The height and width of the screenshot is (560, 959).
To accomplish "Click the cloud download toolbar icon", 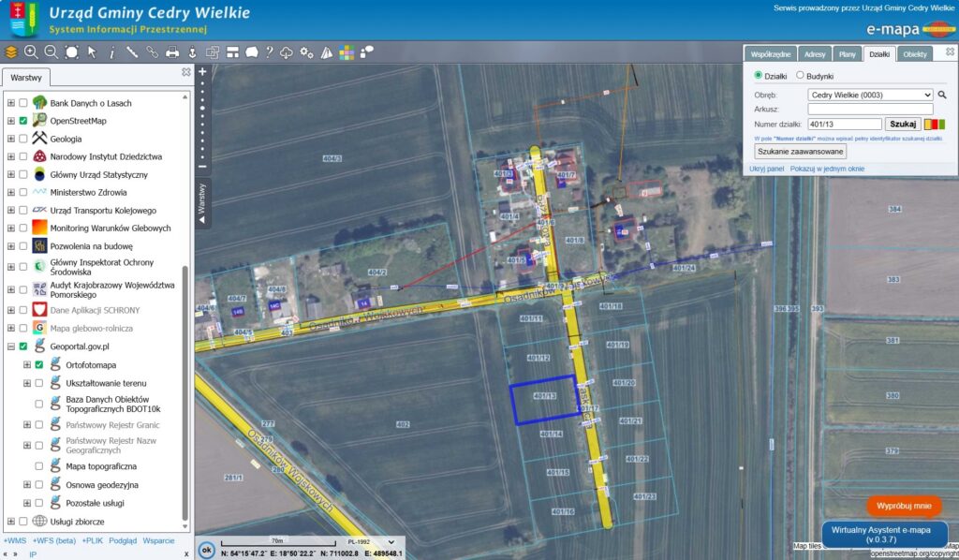I will (x=287, y=53).
